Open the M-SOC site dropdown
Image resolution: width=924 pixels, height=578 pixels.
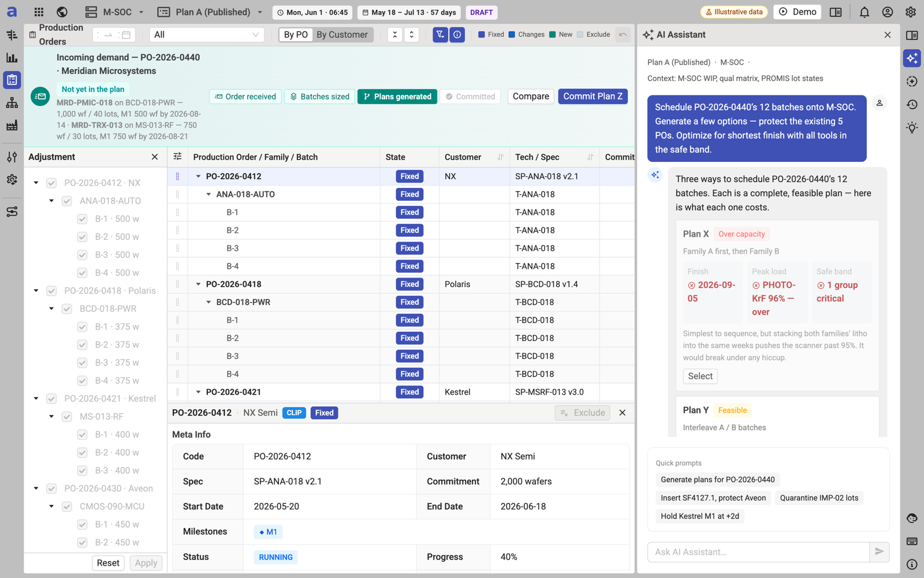tap(114, 12)
